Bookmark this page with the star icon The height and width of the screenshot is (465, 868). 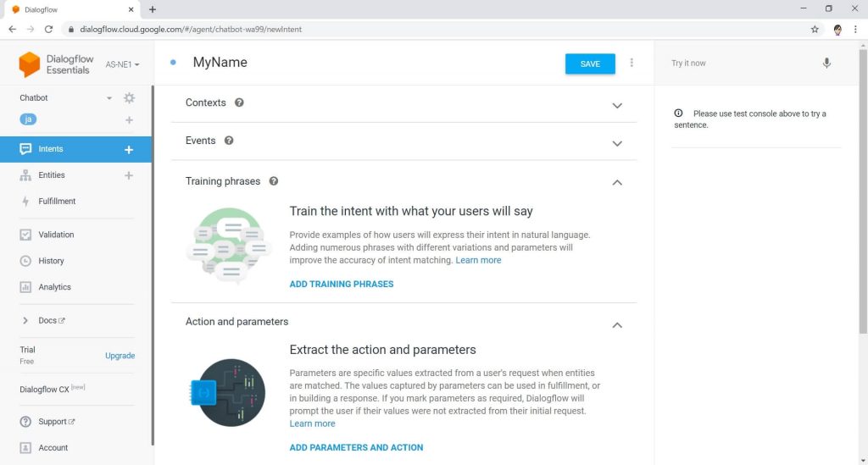(815, 30)
